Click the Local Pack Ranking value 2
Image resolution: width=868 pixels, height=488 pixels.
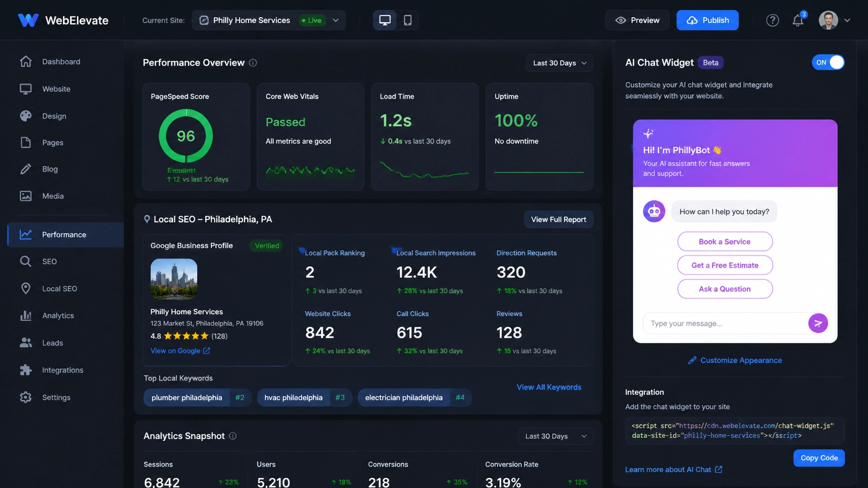pyautogui.click(x=310, y=272)
